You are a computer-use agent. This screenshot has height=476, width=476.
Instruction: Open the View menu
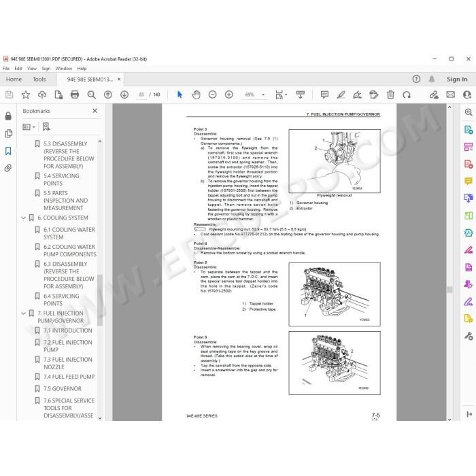pos(32,68)
